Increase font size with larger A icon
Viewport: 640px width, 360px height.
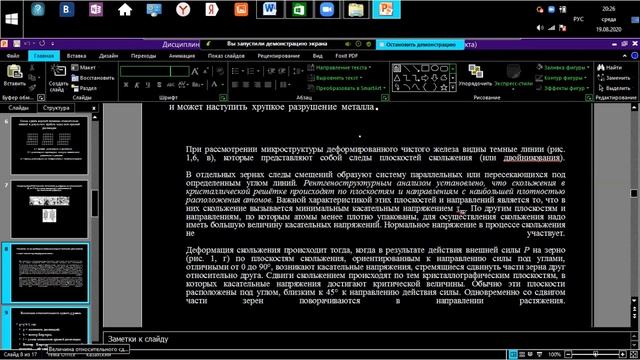[x=195, y=72]
